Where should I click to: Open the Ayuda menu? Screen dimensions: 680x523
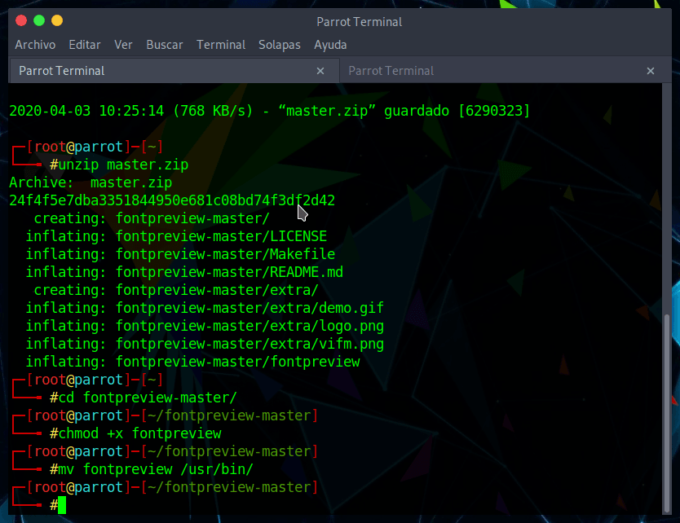click(x=330, y=45)
